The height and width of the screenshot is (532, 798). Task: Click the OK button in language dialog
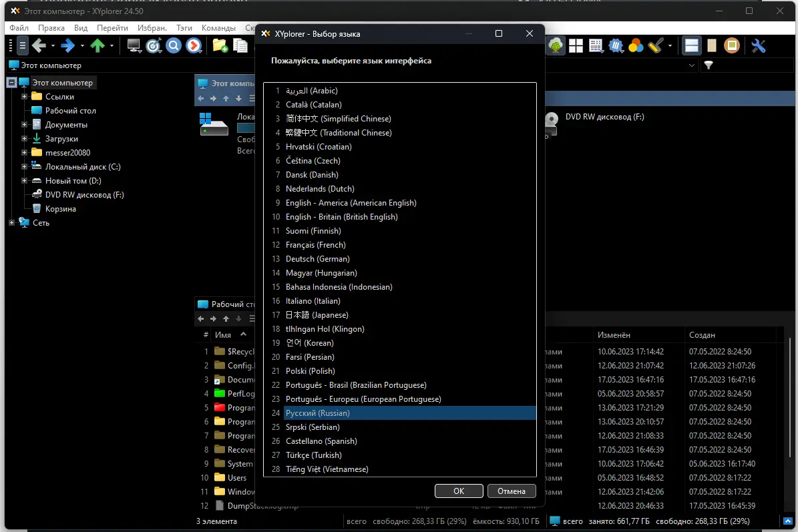pyautogui.click(x=459, y=491)
